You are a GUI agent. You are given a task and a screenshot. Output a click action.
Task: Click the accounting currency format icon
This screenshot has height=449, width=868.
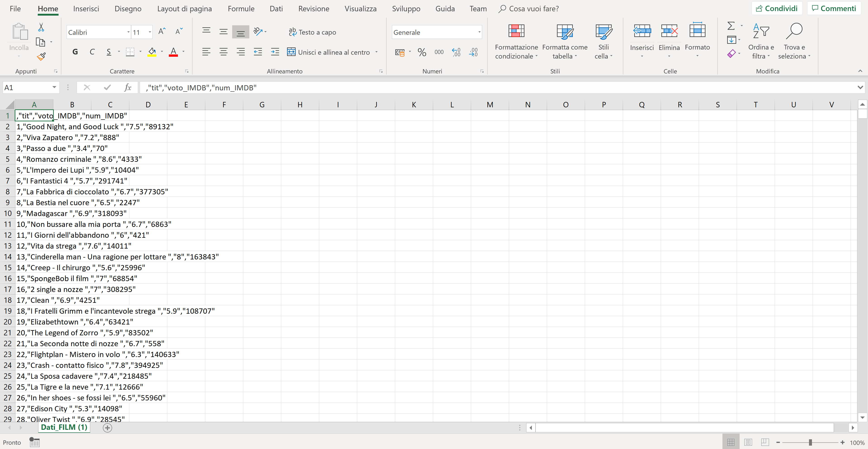tap(400, 52)
